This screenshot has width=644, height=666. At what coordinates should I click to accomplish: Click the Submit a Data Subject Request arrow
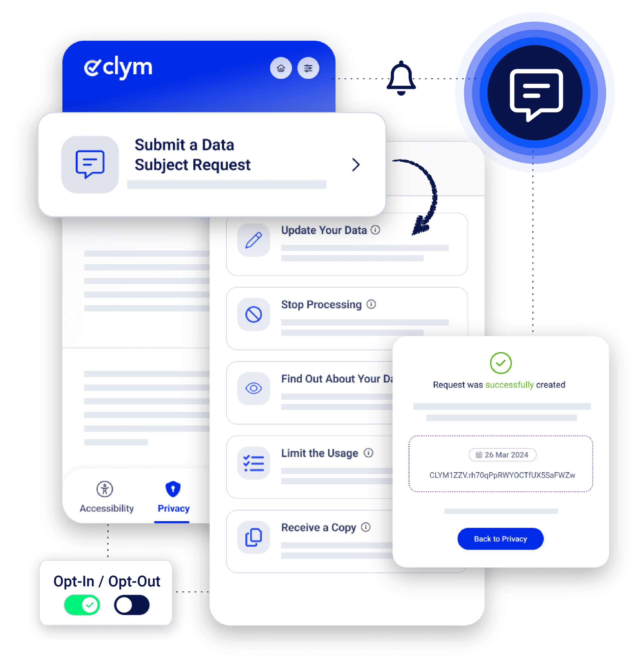coord(356,157)
